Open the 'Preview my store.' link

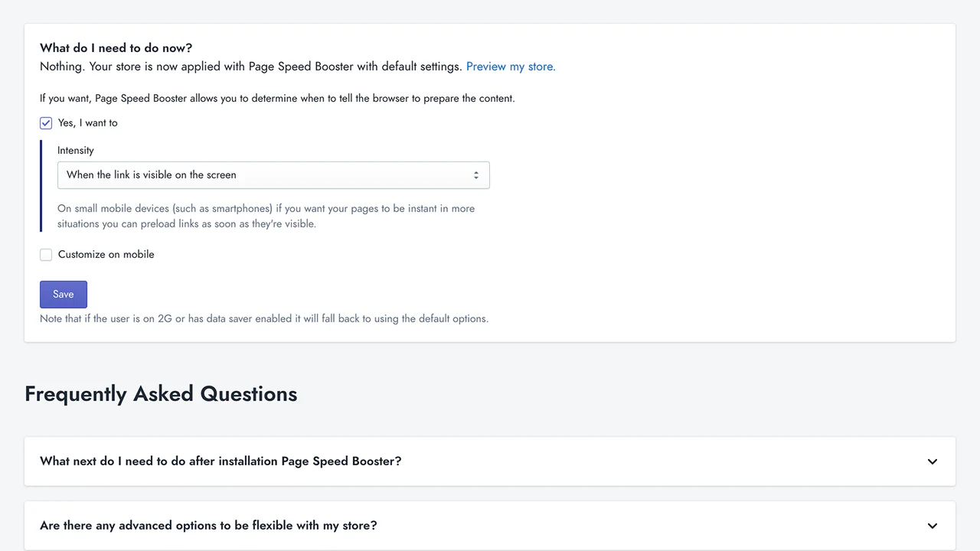click(511, 67)
